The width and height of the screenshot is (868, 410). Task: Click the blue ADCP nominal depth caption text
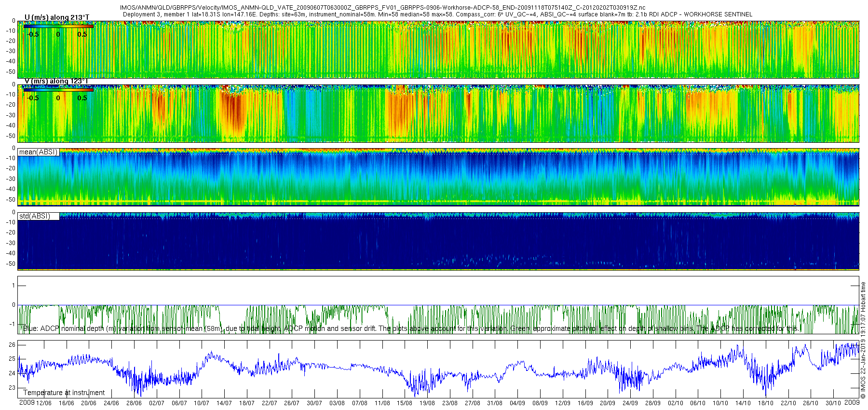411,328
